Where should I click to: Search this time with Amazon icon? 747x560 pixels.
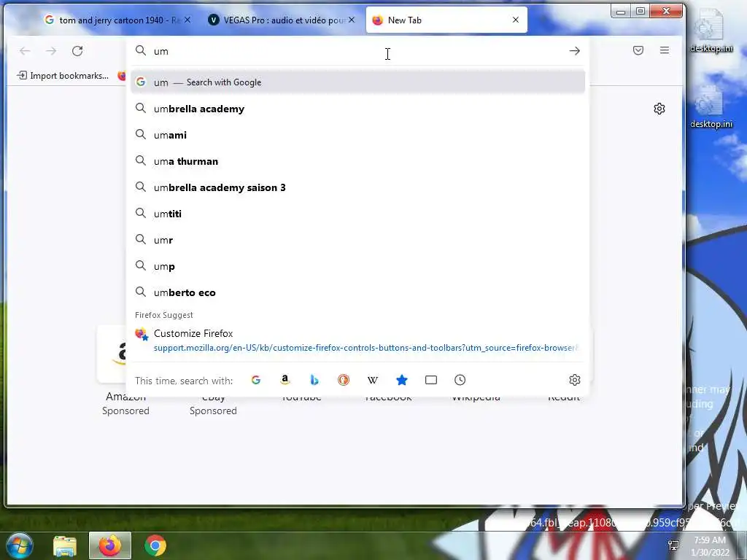click(x=285, y=380)
